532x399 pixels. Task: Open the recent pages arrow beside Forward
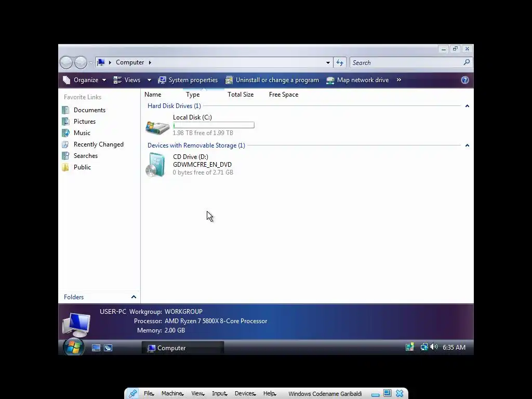point(90,63)
